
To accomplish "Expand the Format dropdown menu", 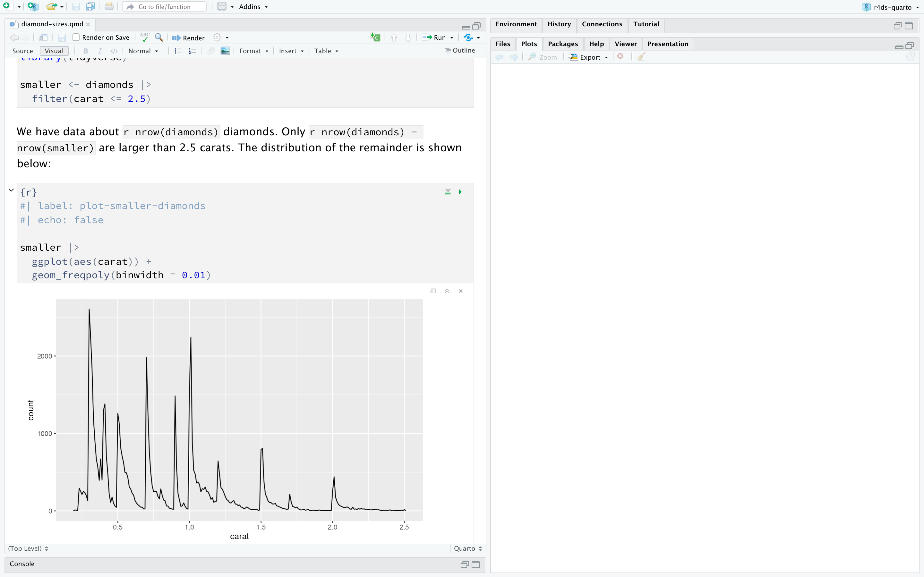I will coord(253,51).
